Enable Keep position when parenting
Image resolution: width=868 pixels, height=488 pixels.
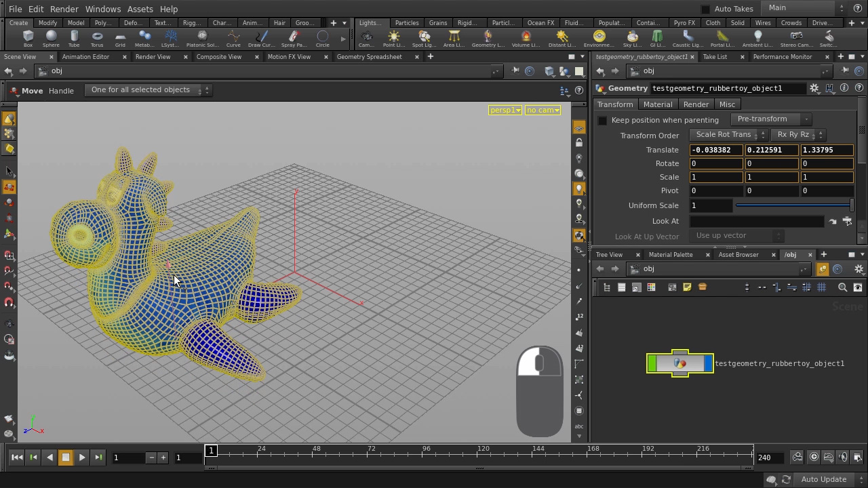602,120
